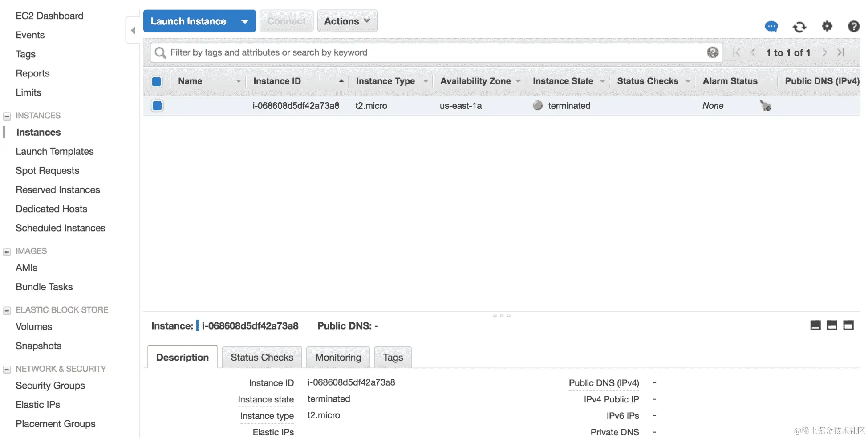The width and height of the screenshot is (868, 438).
Task: Click the details pane resize handle dots
Action: [502, 315]
